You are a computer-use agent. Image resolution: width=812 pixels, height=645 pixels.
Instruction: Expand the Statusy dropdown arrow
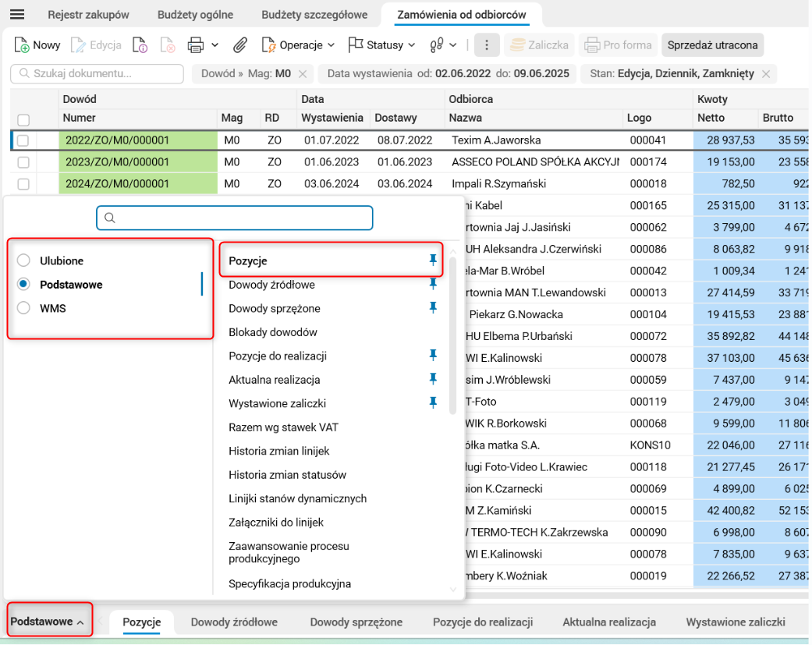(x=412, y=45)
